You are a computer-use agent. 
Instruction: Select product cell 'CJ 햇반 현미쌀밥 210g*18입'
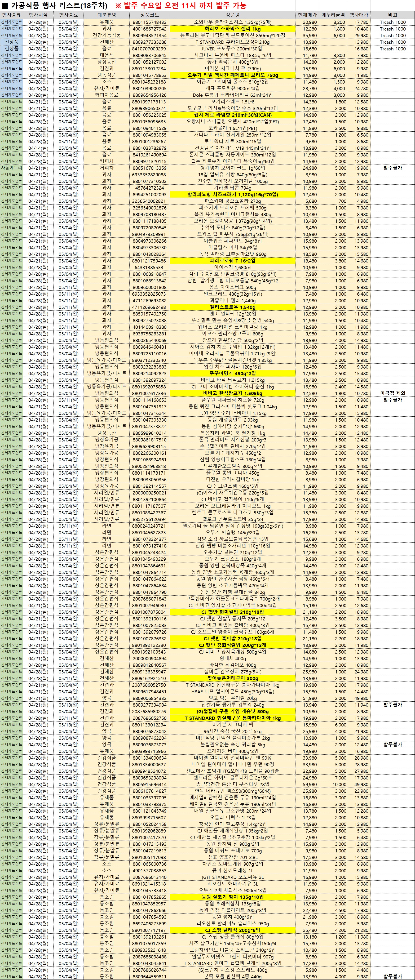[233, 612]
